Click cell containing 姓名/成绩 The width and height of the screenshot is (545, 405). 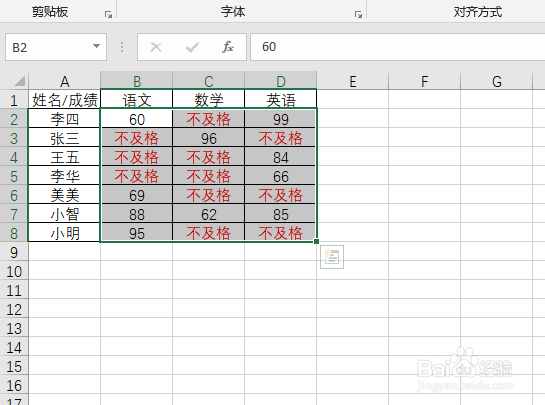pyautogui.click(x=65, y=100)
